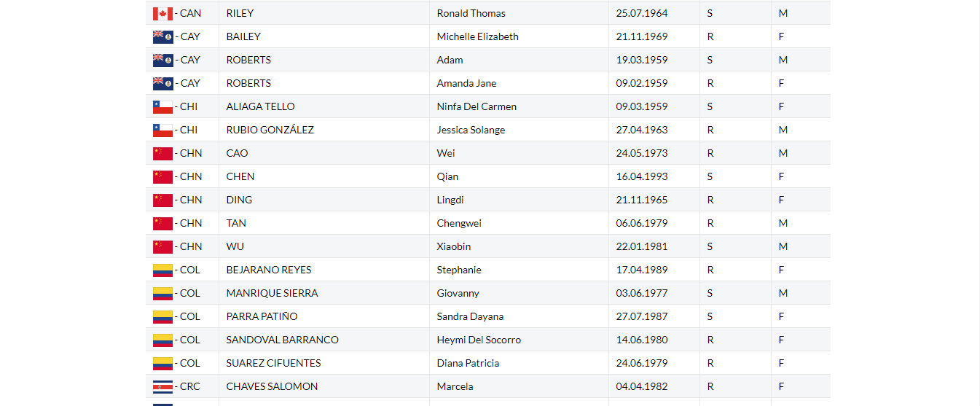Select the surname PARRA PATIÑO

262,316
